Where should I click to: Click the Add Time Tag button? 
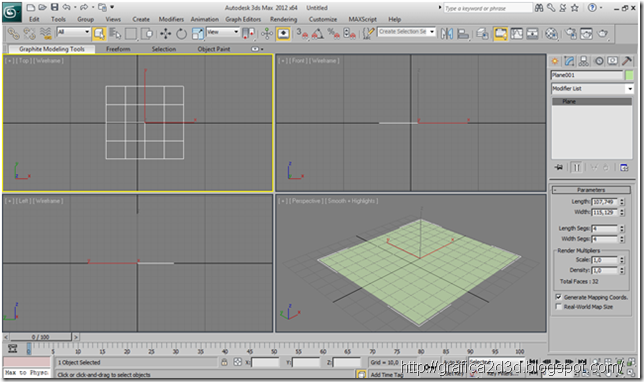[x=387, y=375]
